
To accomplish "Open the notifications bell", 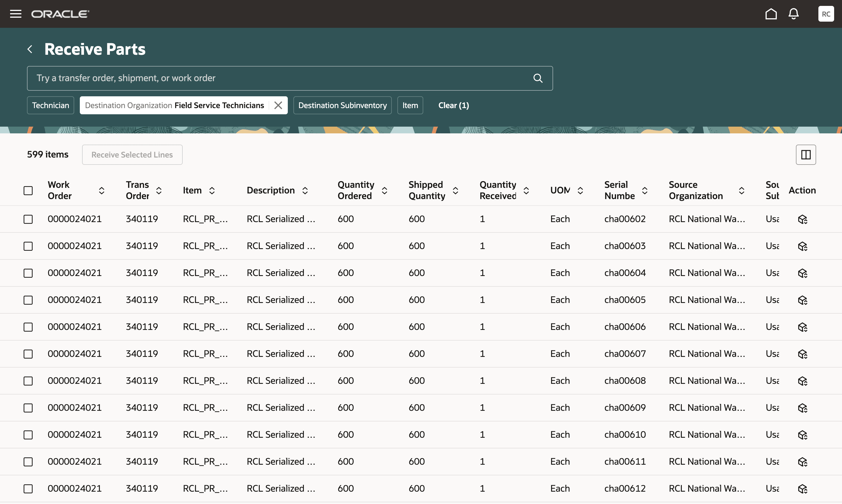I will click(793, 14).
